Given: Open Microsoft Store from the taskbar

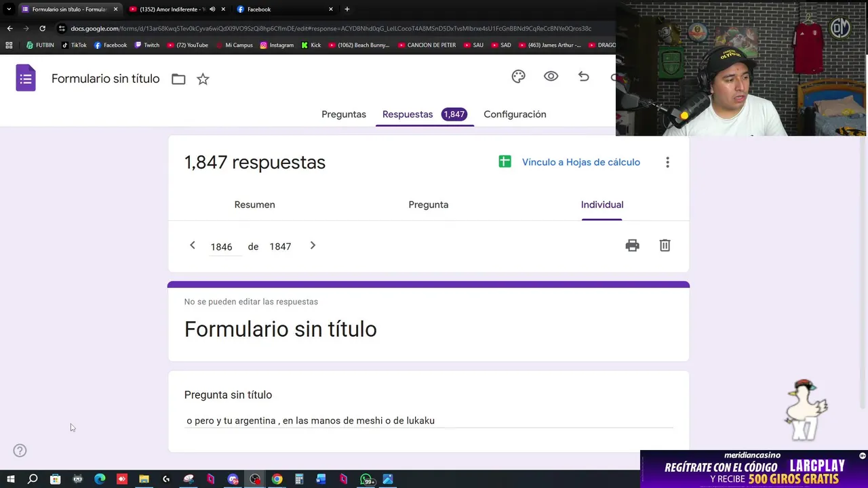Looking at the screenshot, I should tap(55, 479).
